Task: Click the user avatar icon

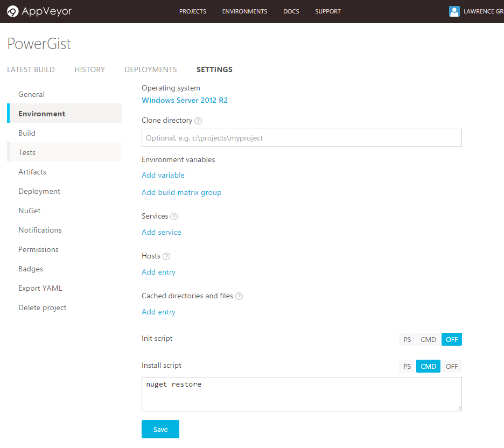Action: (454, 11)
